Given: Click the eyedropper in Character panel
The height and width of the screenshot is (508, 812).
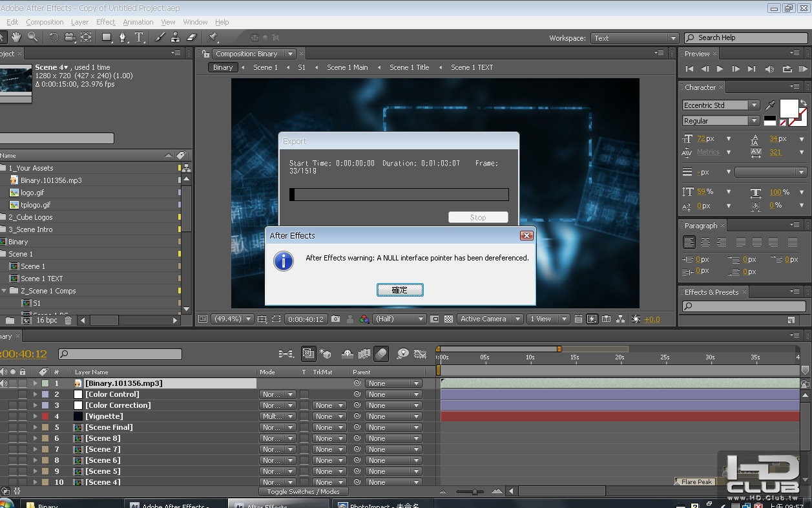Looking at the screenshot, I should coord(770,105).
